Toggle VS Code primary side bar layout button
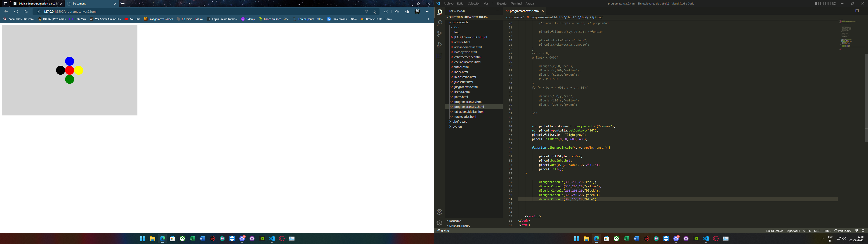The width and height of the screenshot is (868, 244). click(x=817, y=3)
